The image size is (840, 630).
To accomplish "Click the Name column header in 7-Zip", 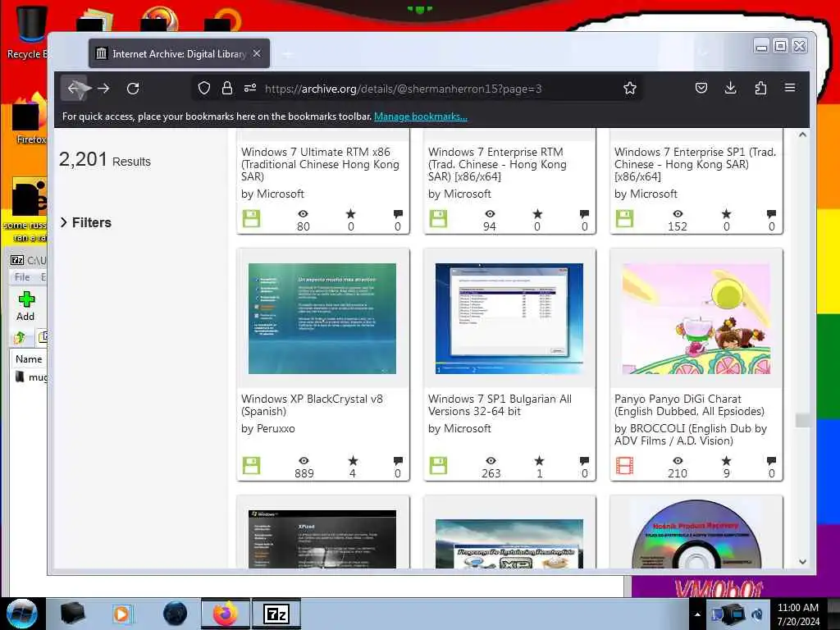I will click(29, 359).
